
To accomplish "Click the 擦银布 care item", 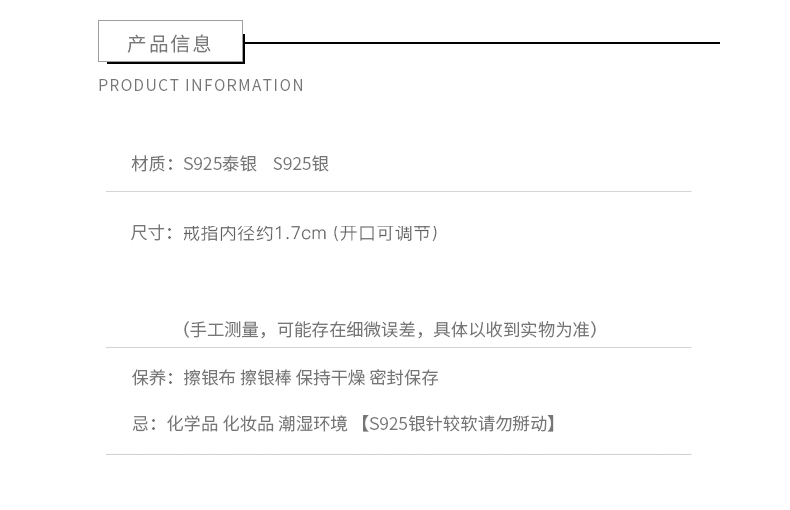I will 209,378.
